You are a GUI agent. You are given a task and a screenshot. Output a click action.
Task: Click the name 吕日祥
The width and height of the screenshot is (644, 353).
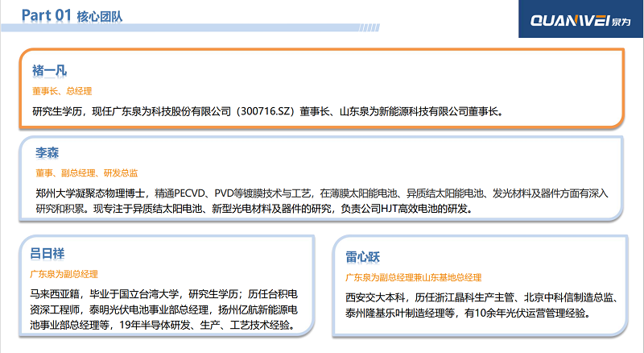47,253
